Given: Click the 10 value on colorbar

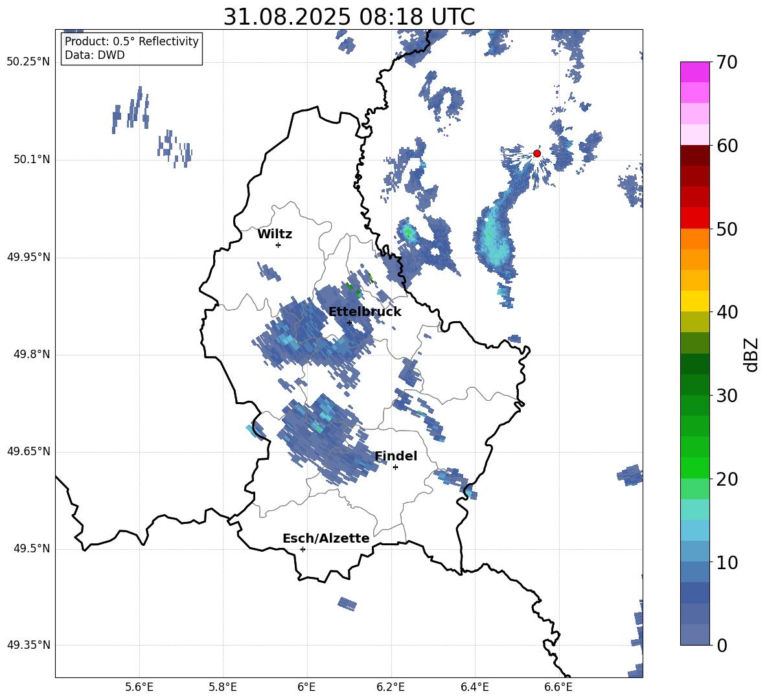Looking at the screenshot, I should (727, 562).
